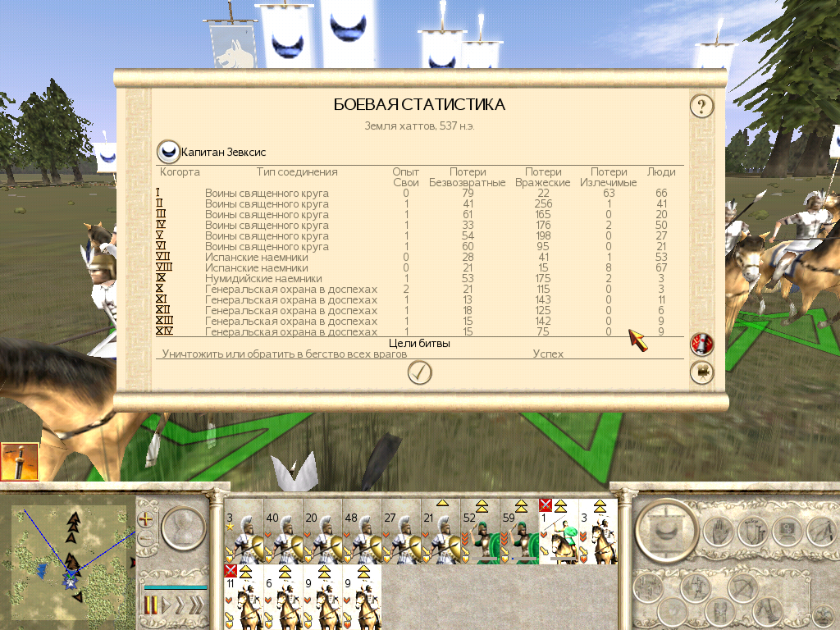Click objective Уничтожить или обратить в бегство всех врагов
840x630 pixels.
[x=285, y=354]
